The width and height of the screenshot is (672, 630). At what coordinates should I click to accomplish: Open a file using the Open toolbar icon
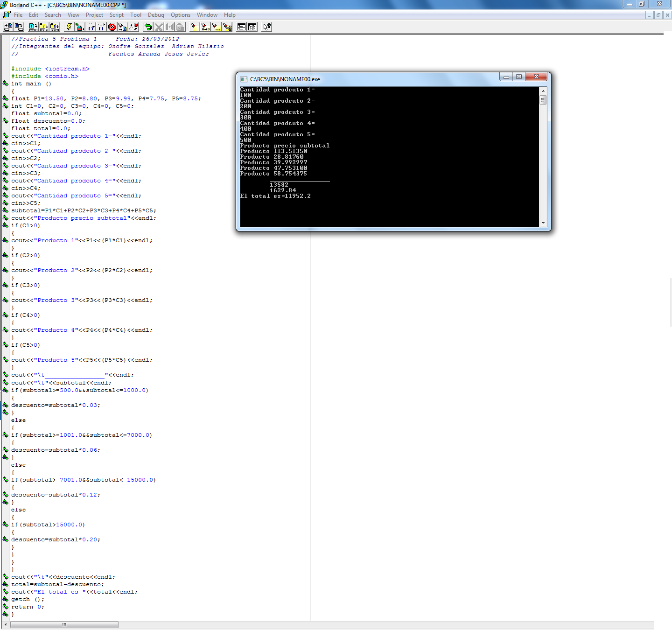[x=7, y=27]
